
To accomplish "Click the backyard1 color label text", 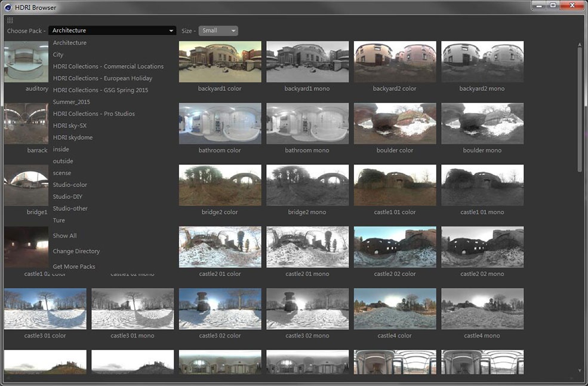I will tap(220, 88).
